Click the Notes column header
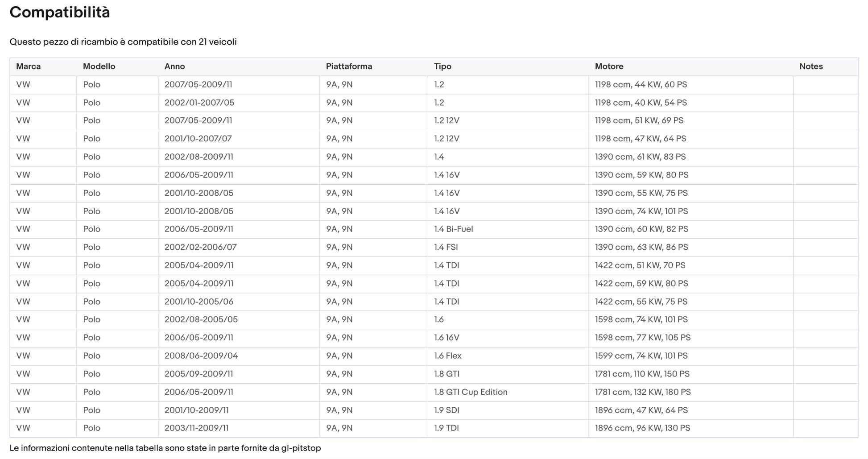Image resolution: width=868 pixels, height=459 pixels. pos(810,66)
